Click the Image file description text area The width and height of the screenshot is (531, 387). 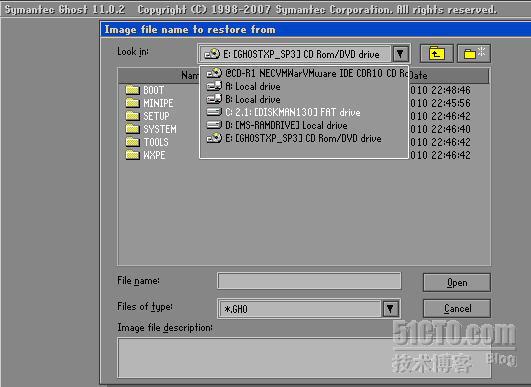pos(304,357)
